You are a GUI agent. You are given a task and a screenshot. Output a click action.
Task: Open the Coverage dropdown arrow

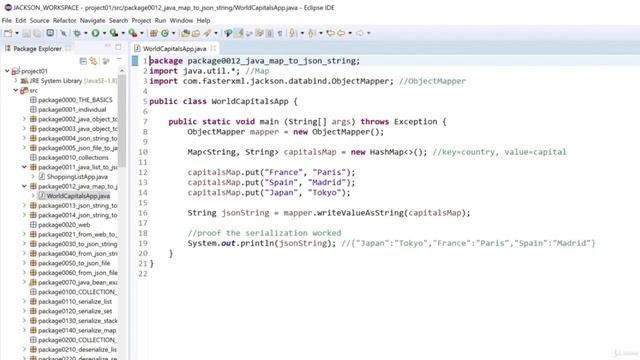coord(123,33)
